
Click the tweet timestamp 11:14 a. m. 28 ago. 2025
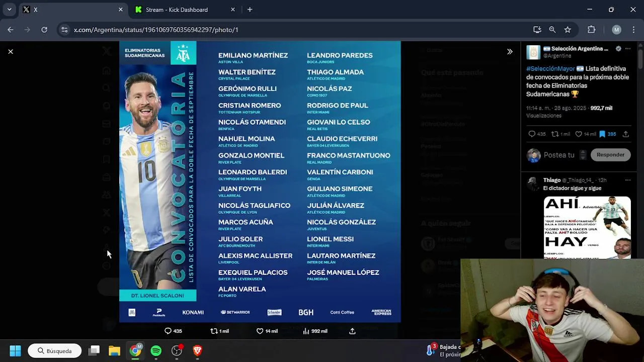[556, 108]
